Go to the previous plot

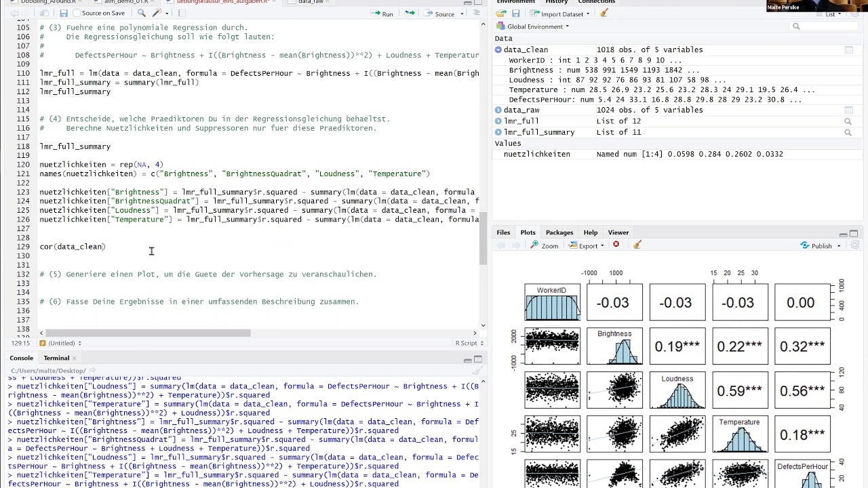[502, 245]
